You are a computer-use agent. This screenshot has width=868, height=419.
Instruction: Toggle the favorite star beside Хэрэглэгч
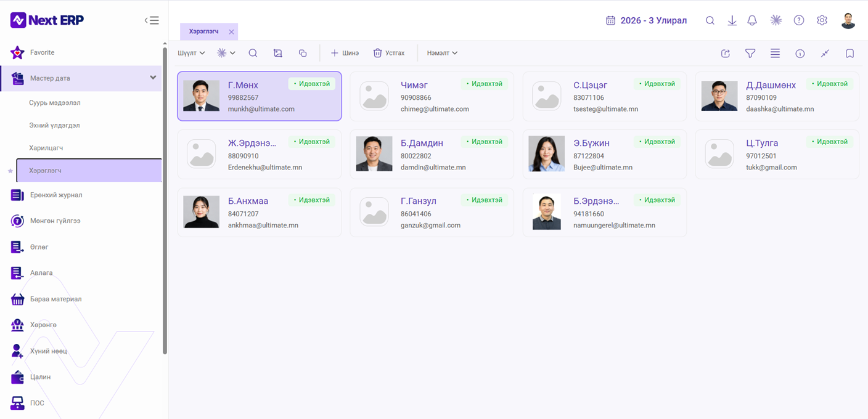pos(10,171)
